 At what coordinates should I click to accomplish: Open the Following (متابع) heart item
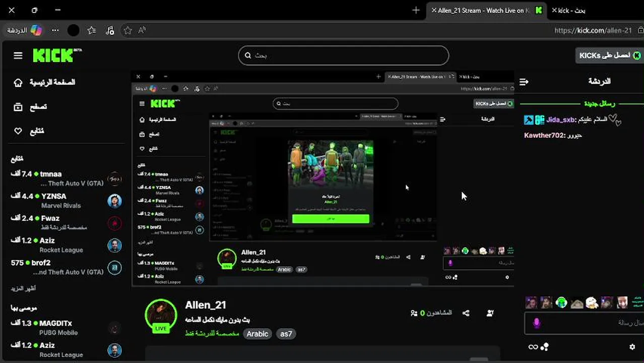(29, 131)
